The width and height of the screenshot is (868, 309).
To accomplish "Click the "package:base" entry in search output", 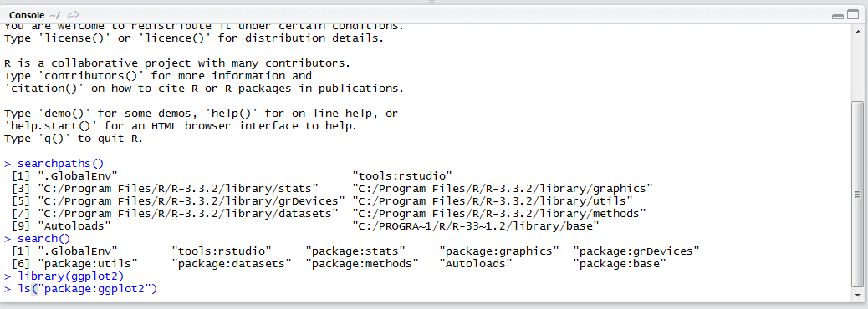I will pos(620,264).
